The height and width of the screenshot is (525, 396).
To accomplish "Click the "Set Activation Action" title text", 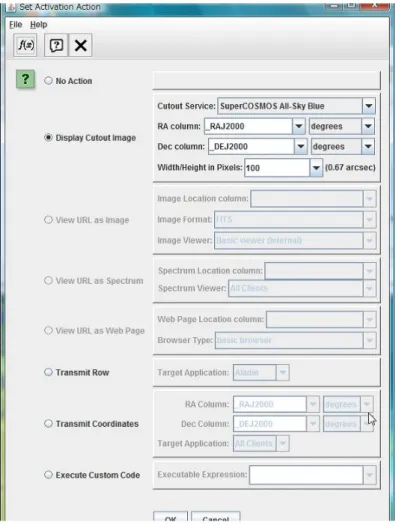I will tap(60, 7).
